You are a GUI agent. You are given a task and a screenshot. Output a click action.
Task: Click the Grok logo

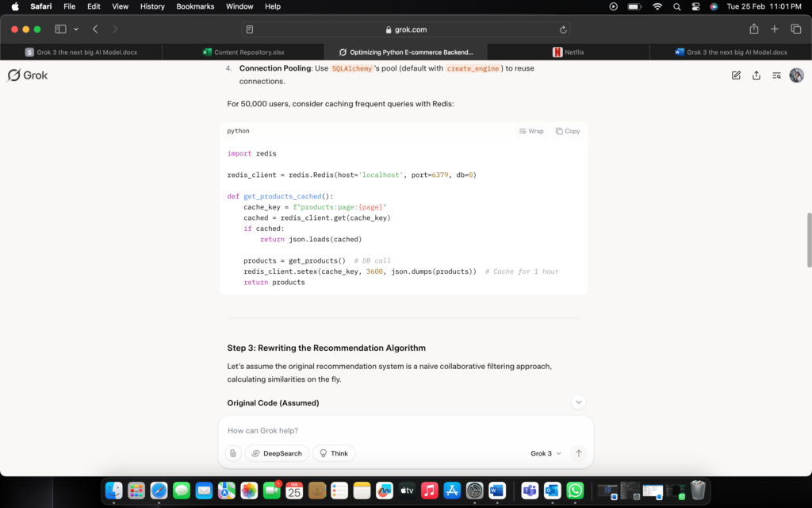pos(28,75)
